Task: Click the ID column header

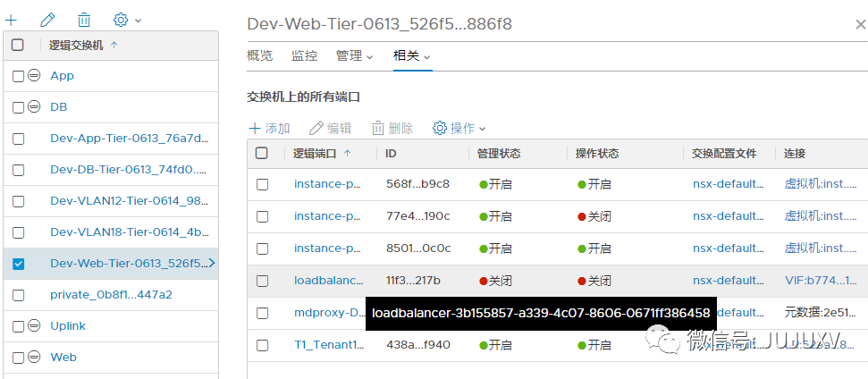Action: (x=391, y=153)
